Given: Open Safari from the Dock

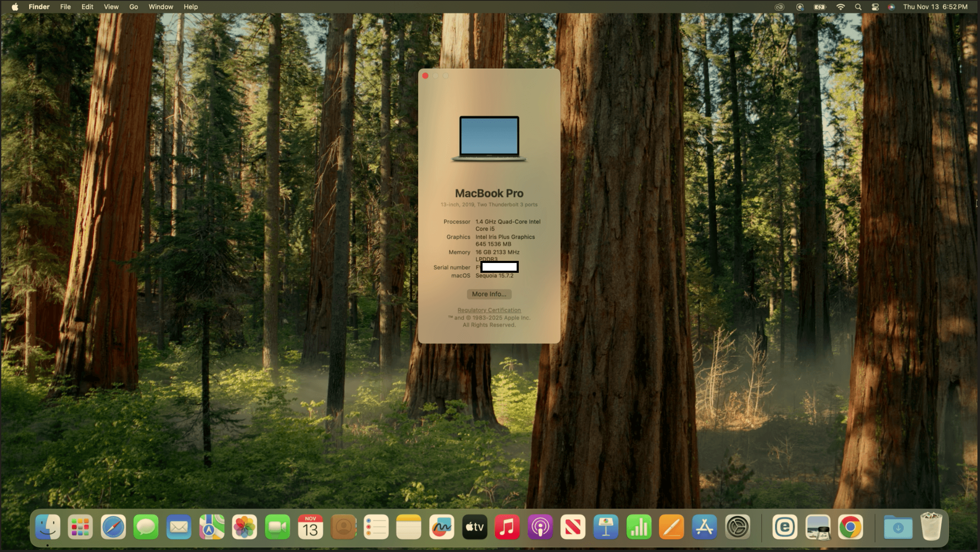Looking at the screenshot, I should [x=113, y=527].
